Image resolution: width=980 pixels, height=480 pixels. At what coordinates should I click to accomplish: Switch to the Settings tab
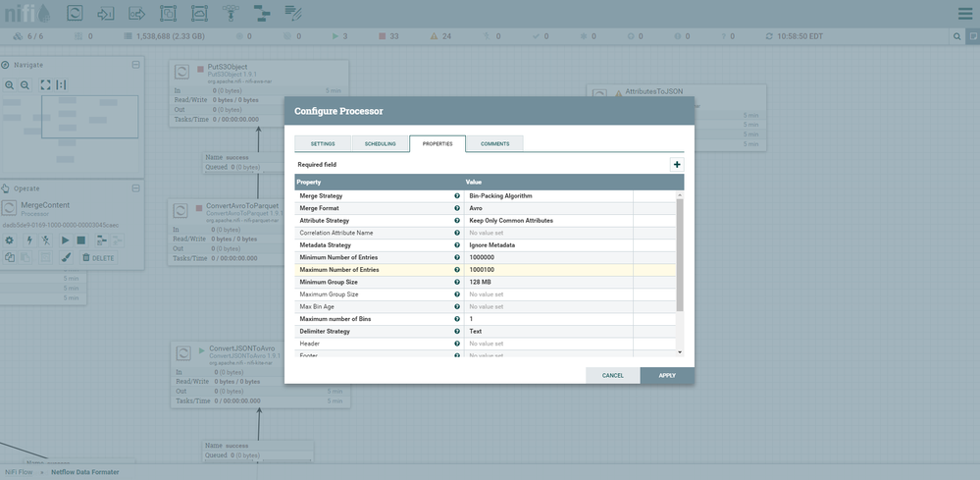[x=323, y=143]
